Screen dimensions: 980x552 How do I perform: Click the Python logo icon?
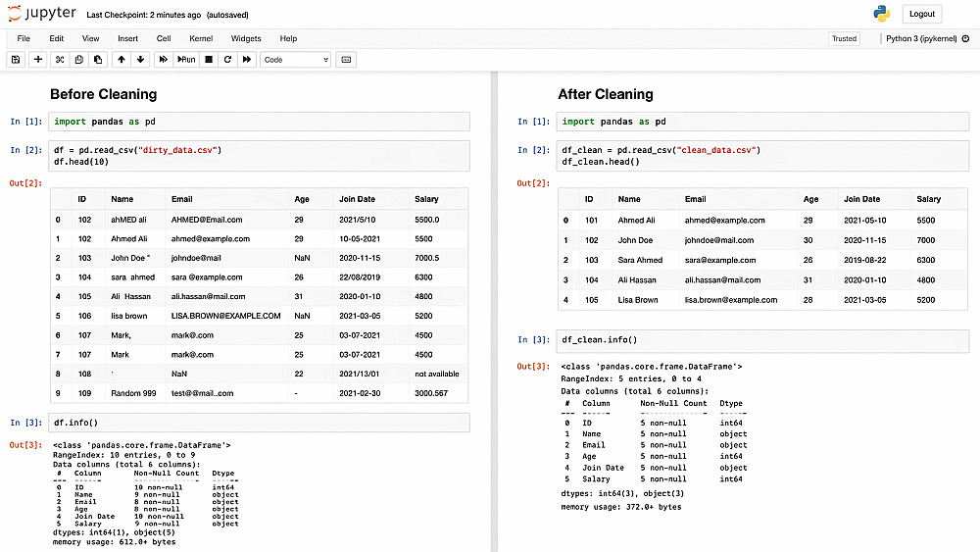881,14
